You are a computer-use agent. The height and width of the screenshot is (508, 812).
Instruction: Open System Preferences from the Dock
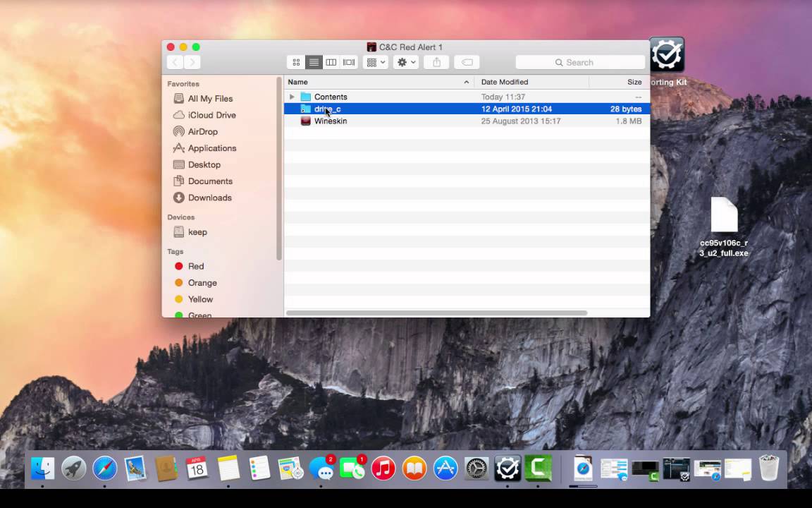(x=476, y=468)
